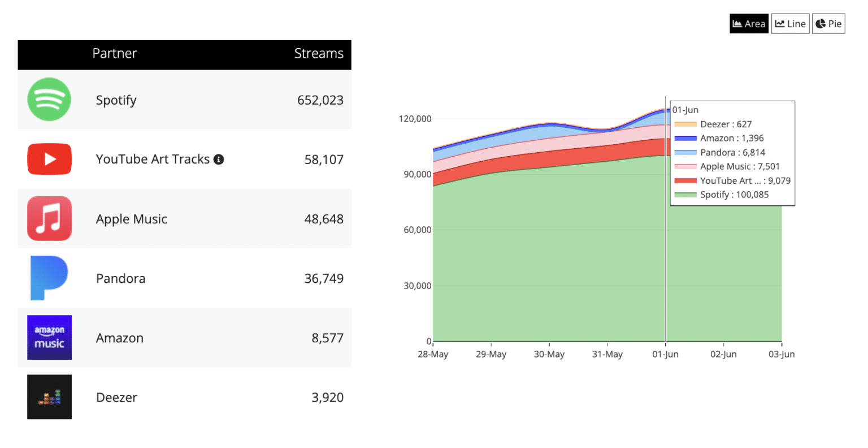Click the Amazon Music logo icon

click(49, 337)
